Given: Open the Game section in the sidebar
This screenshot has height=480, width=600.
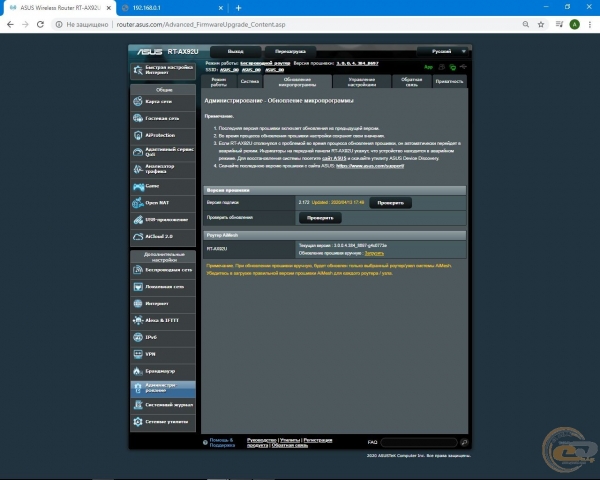Looking at the screenshot, I should coord(163,186).
